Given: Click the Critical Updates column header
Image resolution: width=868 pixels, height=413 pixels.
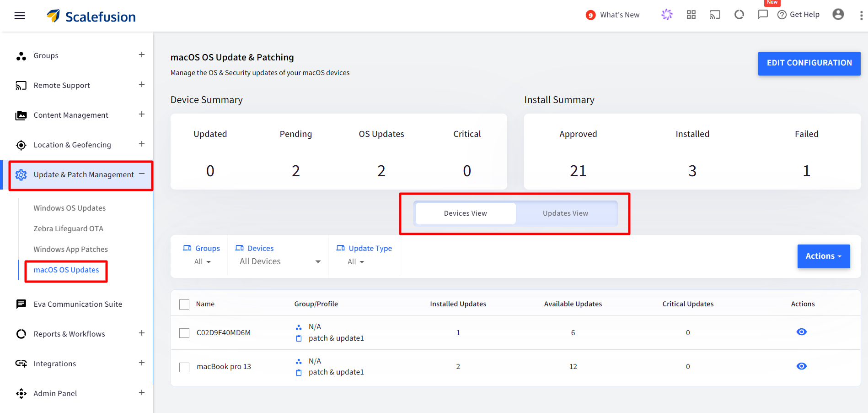Looking at the screenshot, I should (688, 304).
